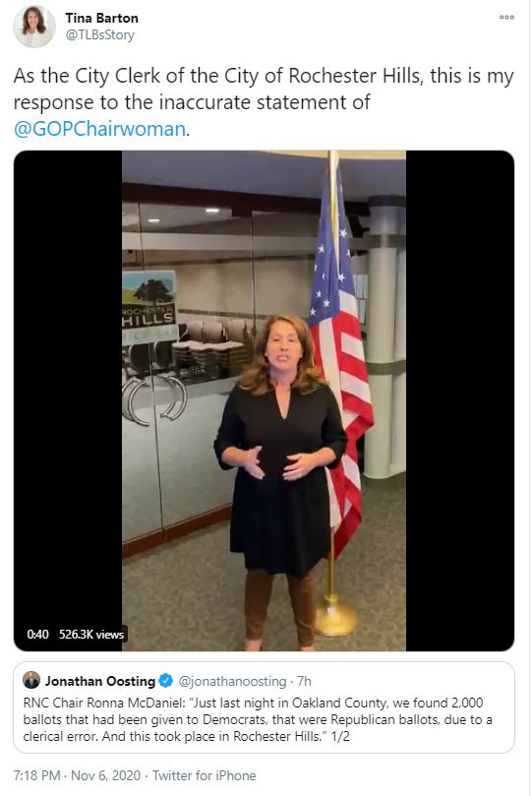Click the 0:40 video duration label
The image size is (532, 796).
pos(37,634)
